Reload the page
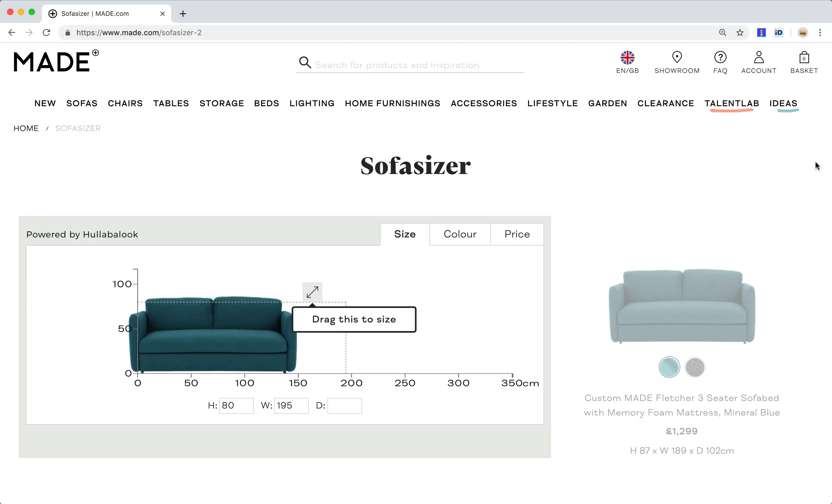Viewport: 832px width, 504px height. pos(47,33)
